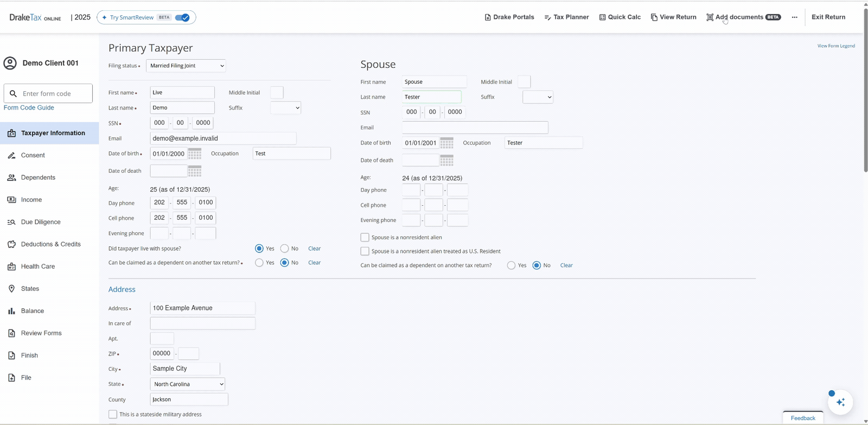Go to the Dependents section

point(49,177)
